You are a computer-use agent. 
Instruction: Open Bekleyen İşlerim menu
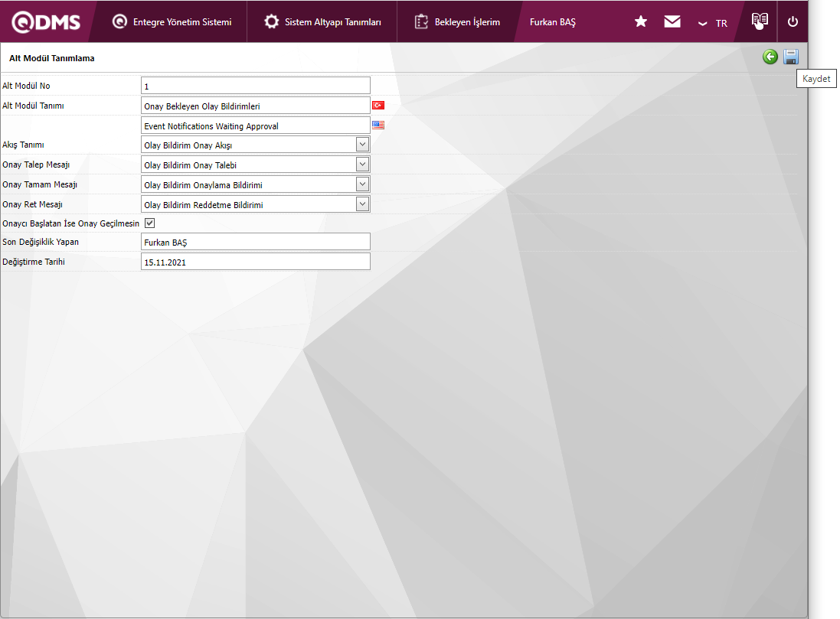457,22
